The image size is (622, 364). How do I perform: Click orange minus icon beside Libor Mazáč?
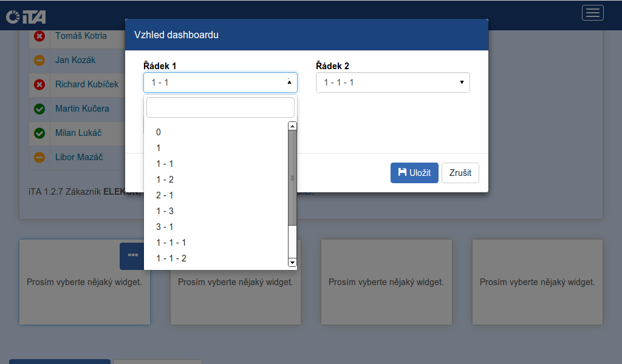[x=39, y=158]
